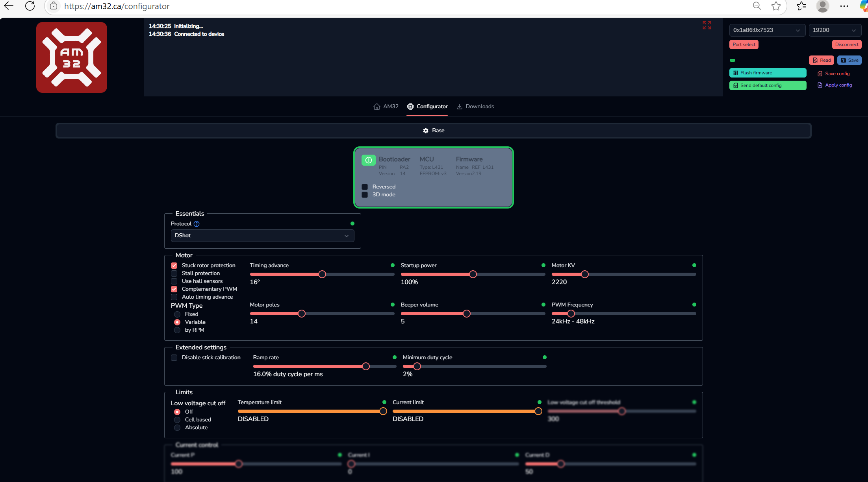Open the browser profile avatar

[822, 6]
